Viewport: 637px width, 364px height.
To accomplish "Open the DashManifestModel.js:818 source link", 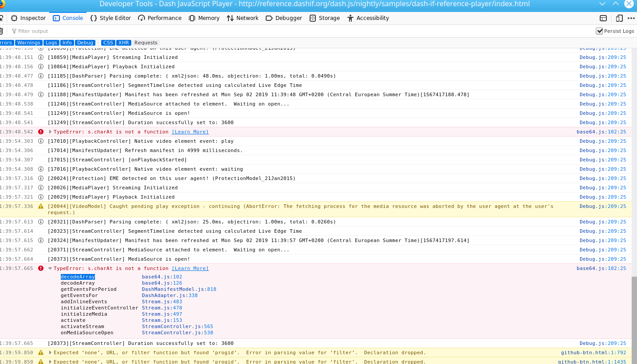I will click(x=179, y=290).
